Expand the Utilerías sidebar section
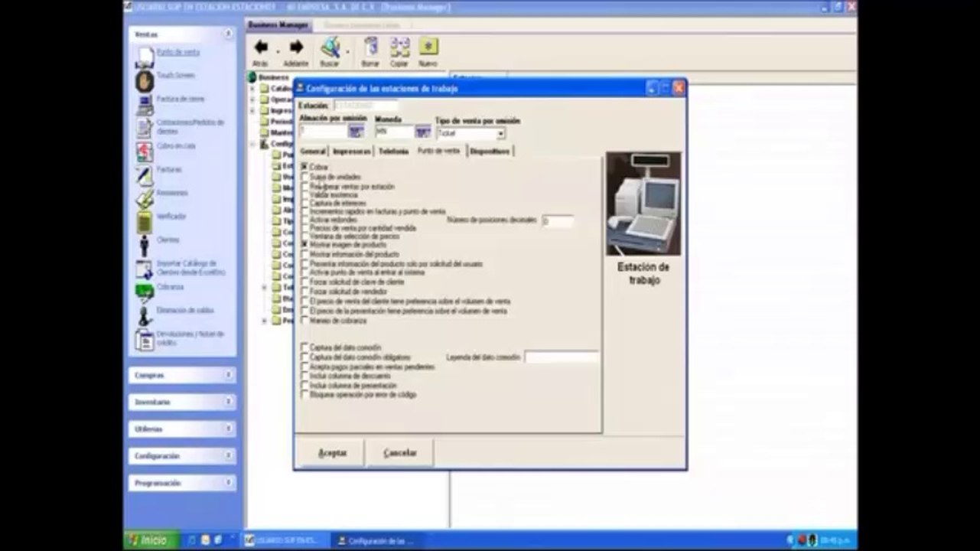The width and height of the screenshot is (980, 551). coord(228,429)
